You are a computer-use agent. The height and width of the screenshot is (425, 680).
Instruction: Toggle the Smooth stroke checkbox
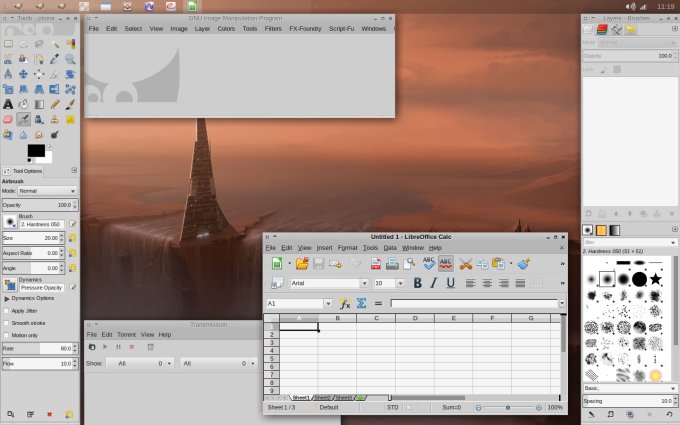tap(7, 323)
